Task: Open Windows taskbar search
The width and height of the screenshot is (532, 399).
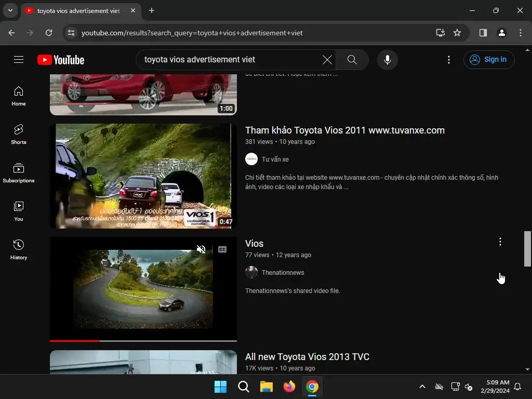Action: point(243,387)
